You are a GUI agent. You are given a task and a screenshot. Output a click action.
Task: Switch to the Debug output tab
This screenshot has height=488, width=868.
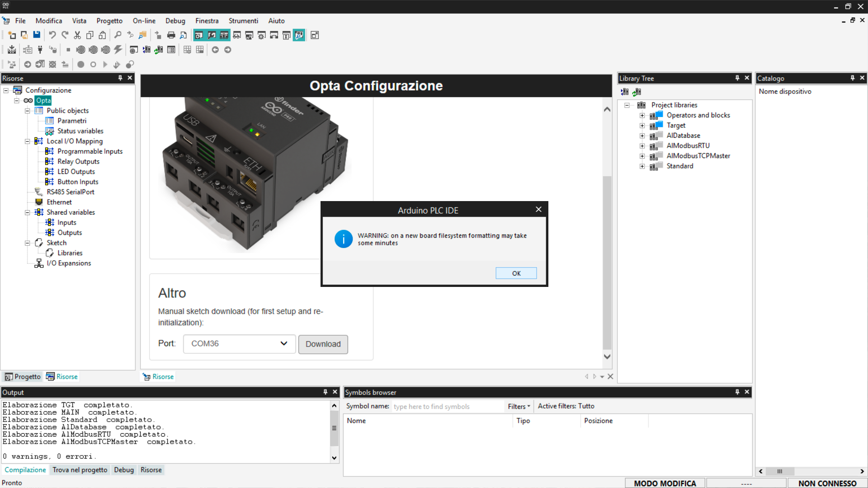click(x=123, y=470)
